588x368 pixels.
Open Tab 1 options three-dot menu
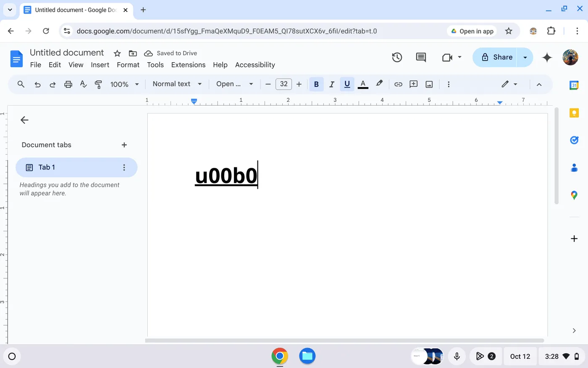click(124, 167)
